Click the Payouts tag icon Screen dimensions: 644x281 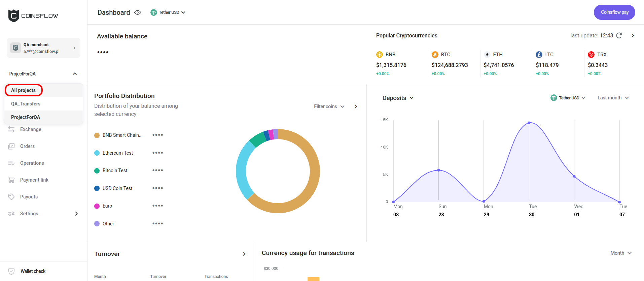[x=11, y=197]
